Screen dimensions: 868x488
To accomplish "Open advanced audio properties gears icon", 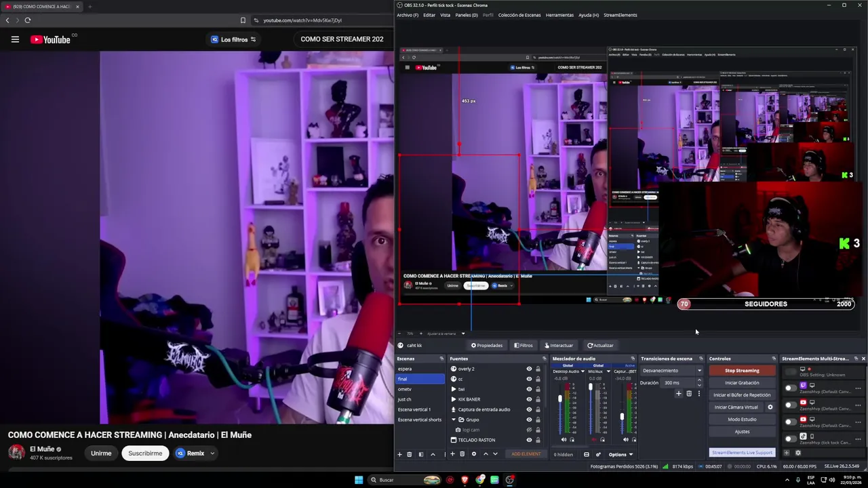I will [598, 455].
